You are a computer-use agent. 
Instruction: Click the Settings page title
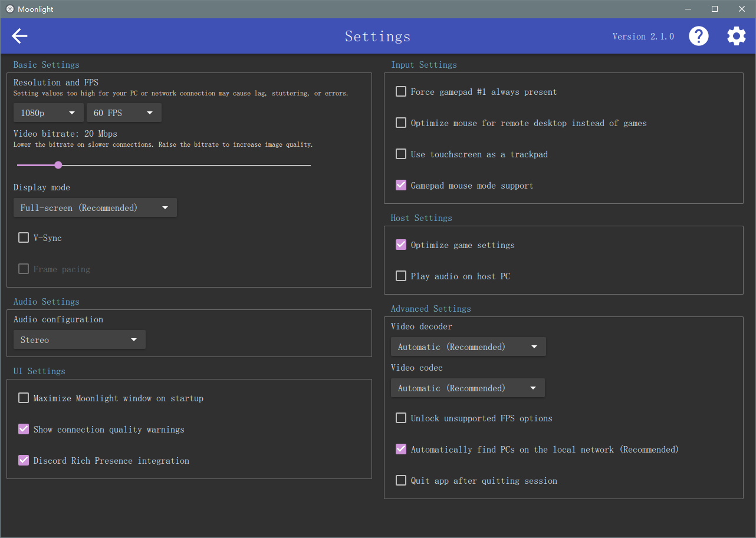(x=378, y=37)
